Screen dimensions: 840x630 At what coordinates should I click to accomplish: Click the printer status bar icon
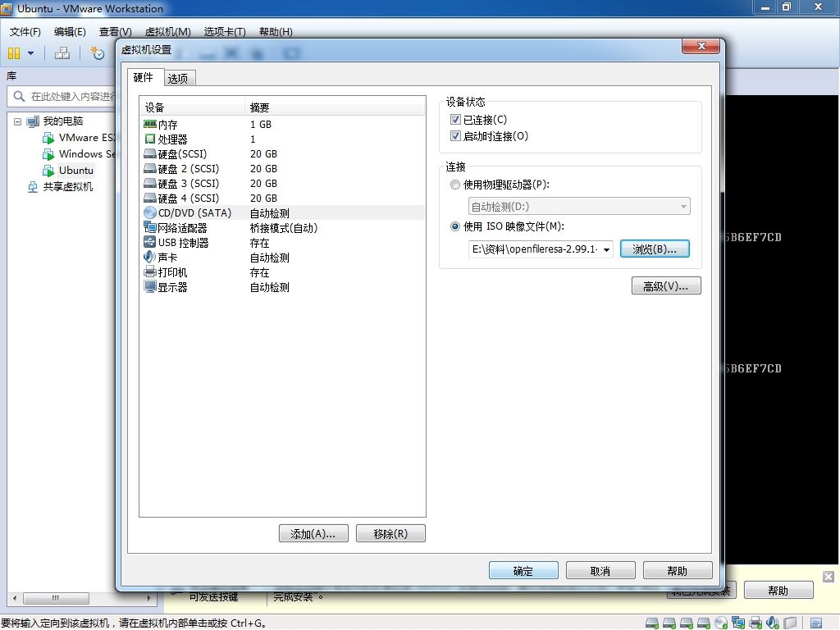click(756, 623)
